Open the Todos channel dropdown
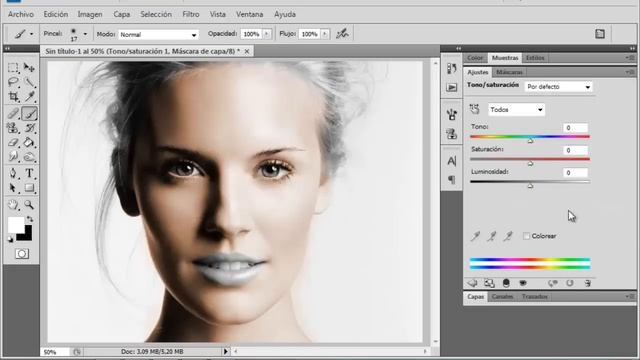Viewport: 640px width, 360px height. click(516, 109)
